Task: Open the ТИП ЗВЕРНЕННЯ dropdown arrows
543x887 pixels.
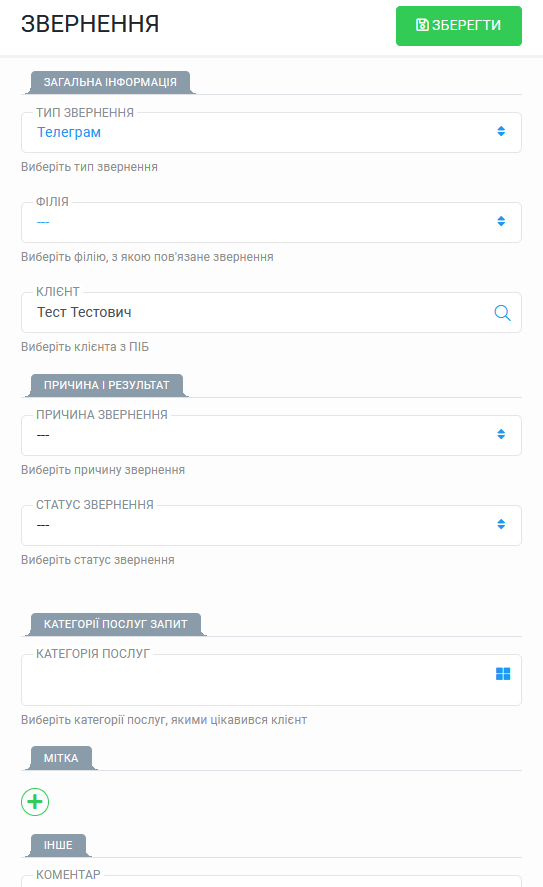Action: 501,131
